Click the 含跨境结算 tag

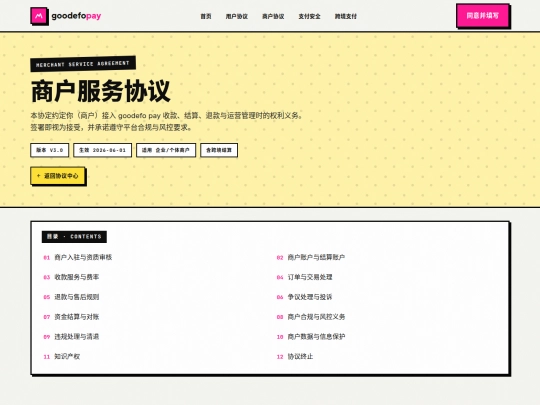219,150
